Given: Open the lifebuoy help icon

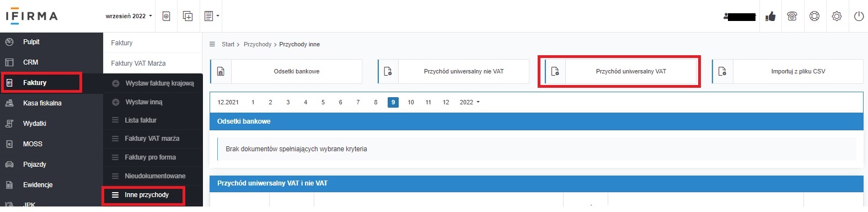Looking at the screenshot, I should pyautogui.click(x=815, y=17).
